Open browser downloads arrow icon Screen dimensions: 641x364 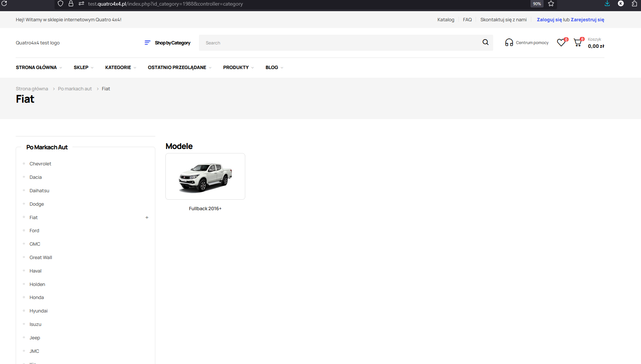point(607,3)
